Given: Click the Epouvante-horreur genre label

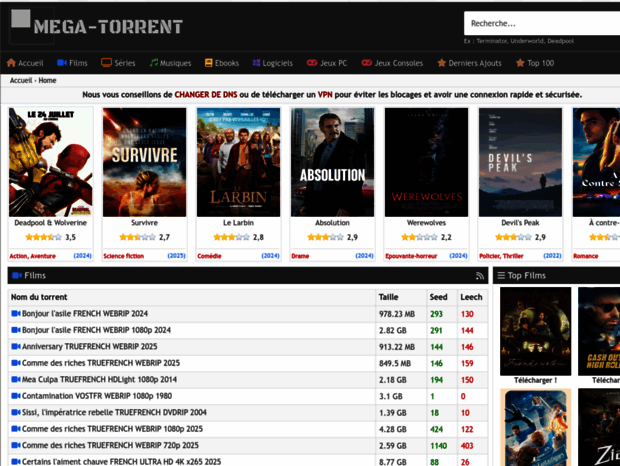Looking at the screenshot, I should (x=411, y=256).
